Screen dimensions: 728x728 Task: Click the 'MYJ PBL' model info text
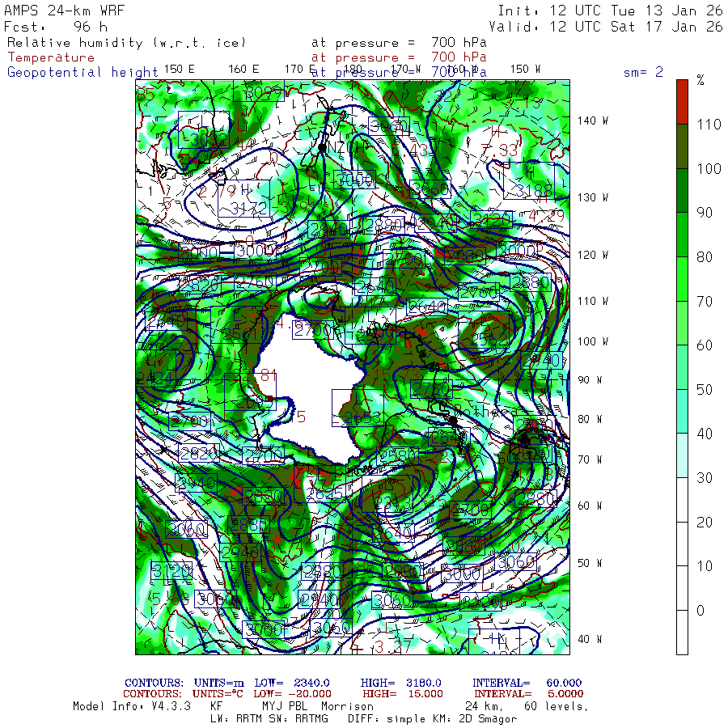click(284, 706)
